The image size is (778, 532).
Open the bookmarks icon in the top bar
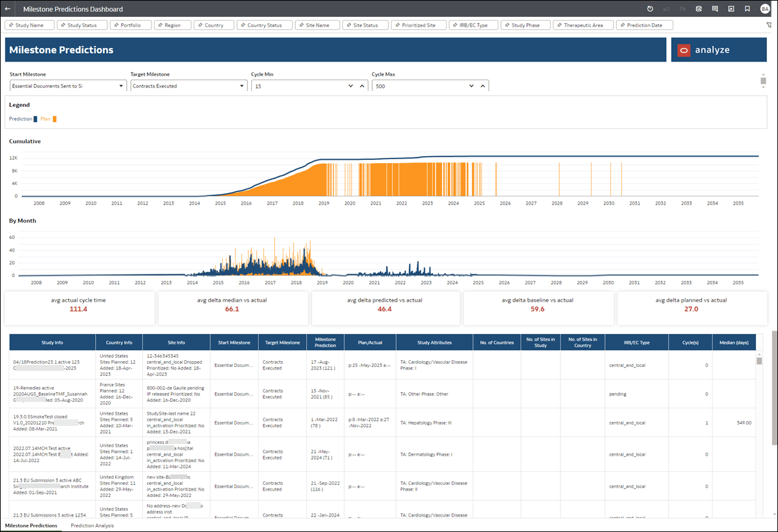tap(747, 8)
